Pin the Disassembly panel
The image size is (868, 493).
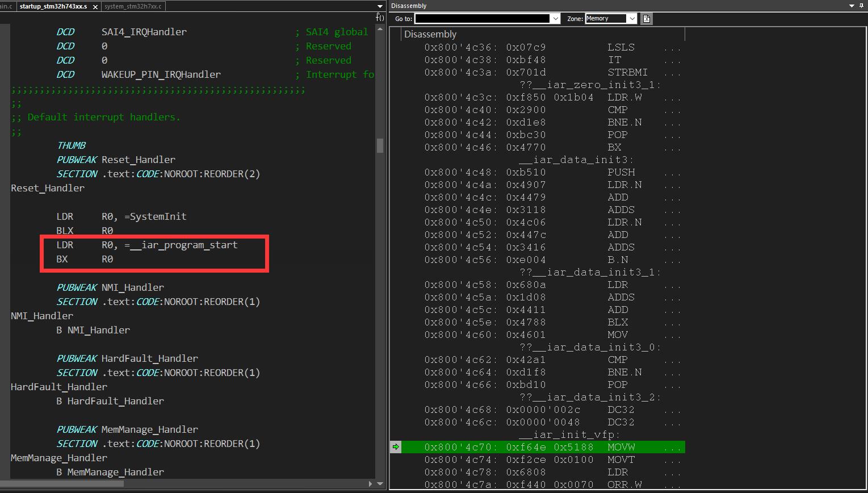(861, 6)
